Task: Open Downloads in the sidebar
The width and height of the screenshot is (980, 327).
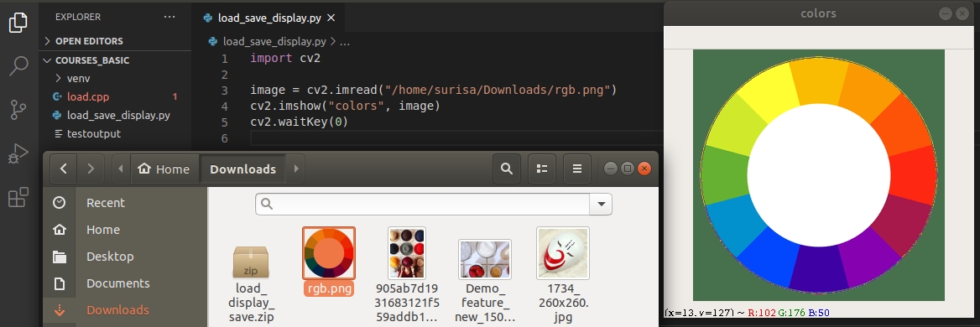Action: click(125, 310)
